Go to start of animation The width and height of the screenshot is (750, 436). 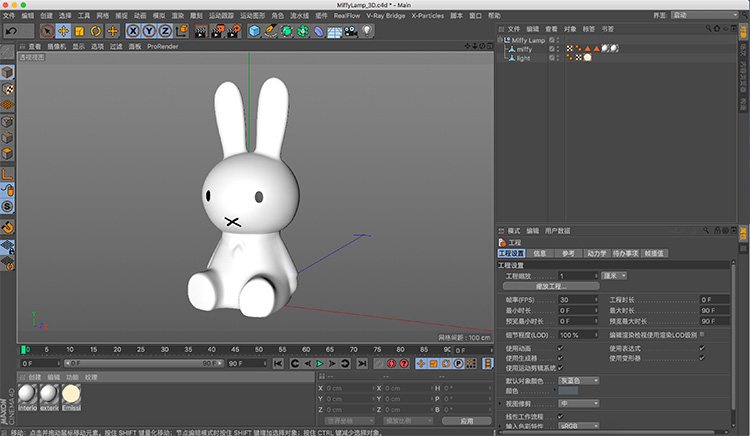(x=278, y=364)
